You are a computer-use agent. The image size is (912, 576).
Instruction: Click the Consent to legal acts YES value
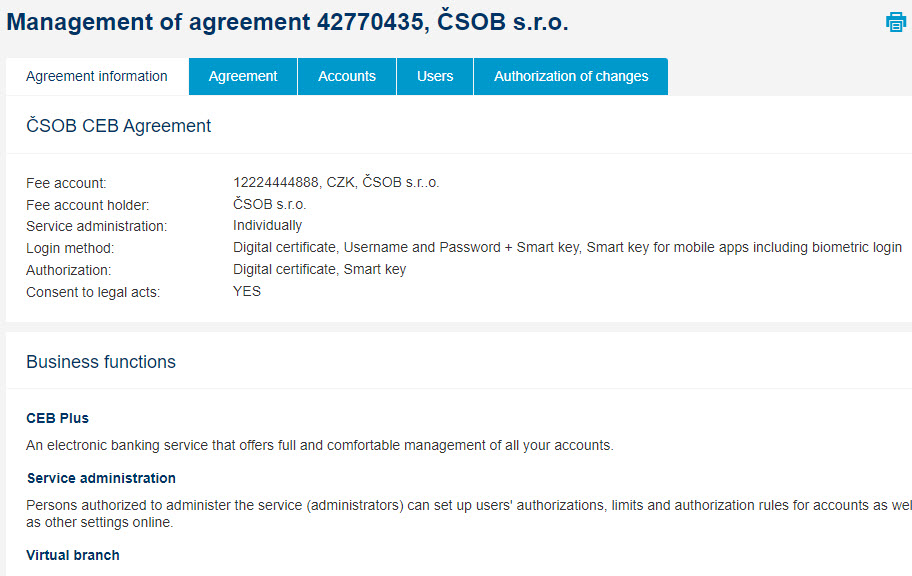pos(247,291)
